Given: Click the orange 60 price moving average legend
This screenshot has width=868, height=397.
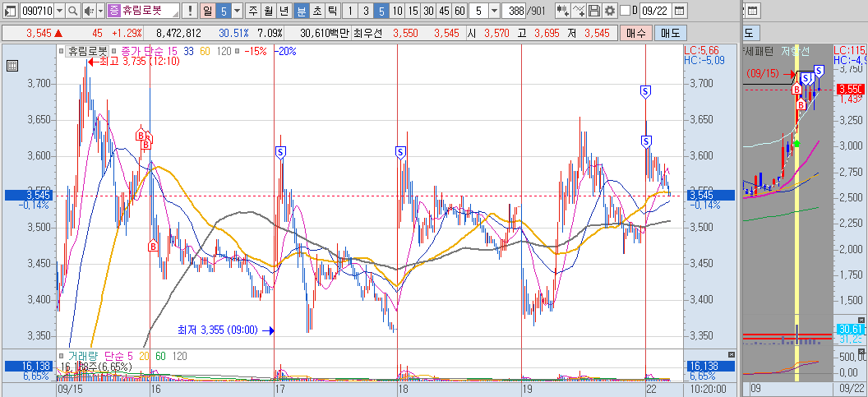Looking at the screenshot, I should [205, 52].
